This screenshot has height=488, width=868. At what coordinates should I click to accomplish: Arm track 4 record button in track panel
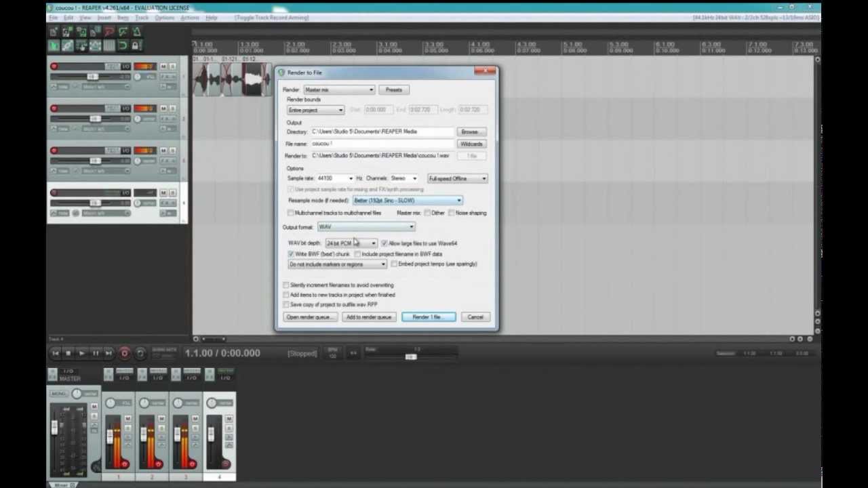click(x=54, y=192)
